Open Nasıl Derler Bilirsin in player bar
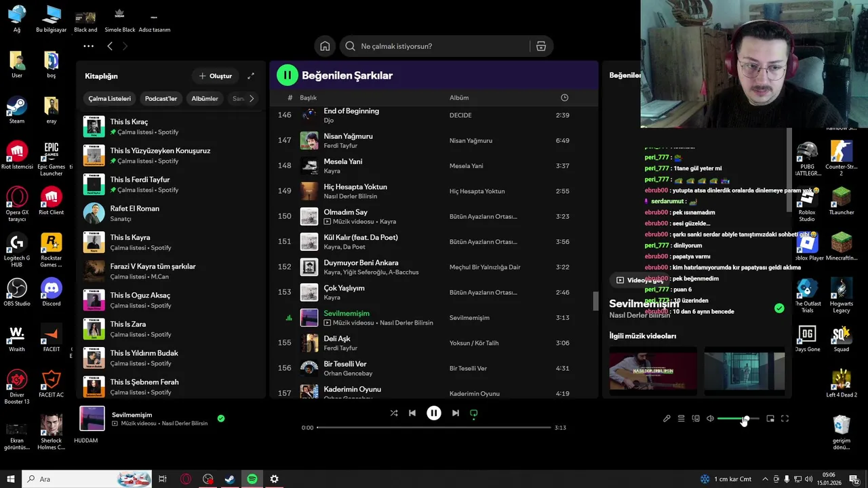Viewport: 868px width, 488px height. click(x=184, y=424)
